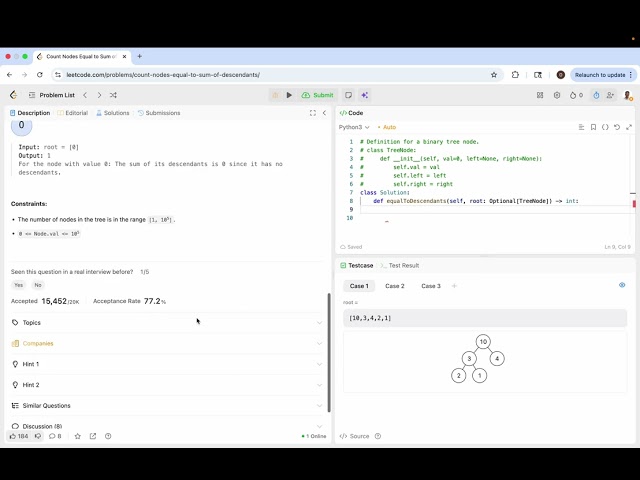Expand the Discussion section

(x=167, y=426)
